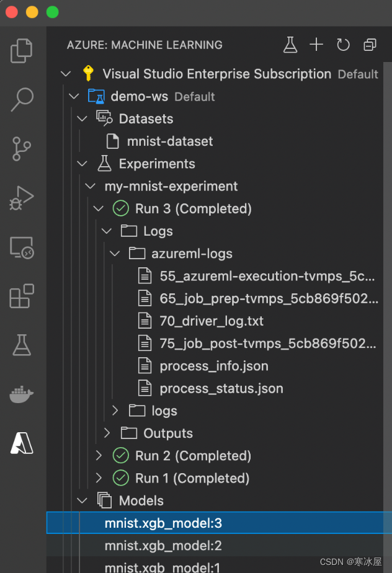Image resolution: width=392 pixels, height=573 pixels.
Task: Open the Azure view in activity bar
Action: (x=22, y=443)
